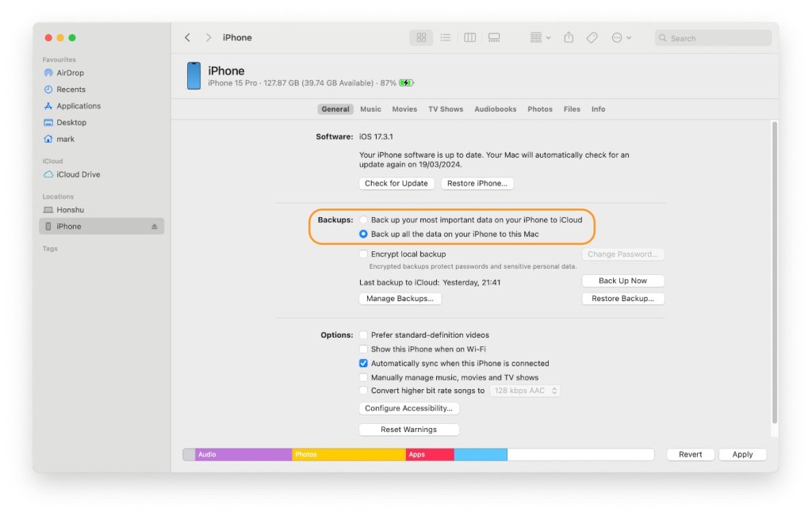Open the more actions ellipsis dropdown
The width and height of the screenshot is (812, 516).
point(621,37)
